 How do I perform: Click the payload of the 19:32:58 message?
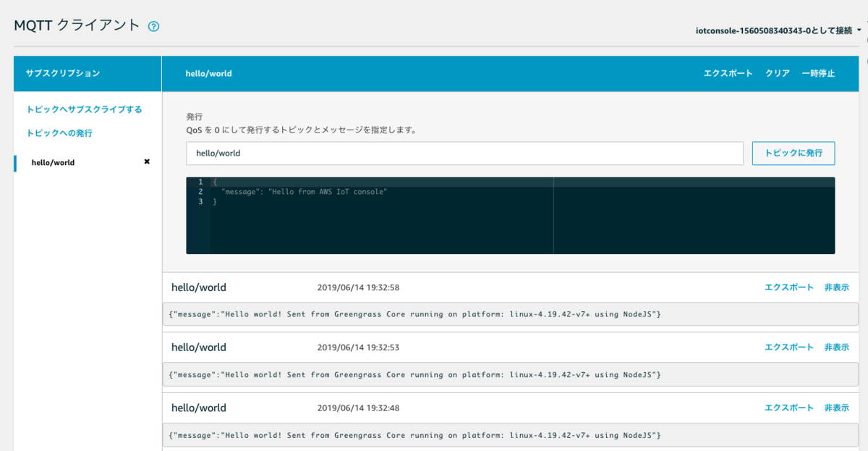510,315
